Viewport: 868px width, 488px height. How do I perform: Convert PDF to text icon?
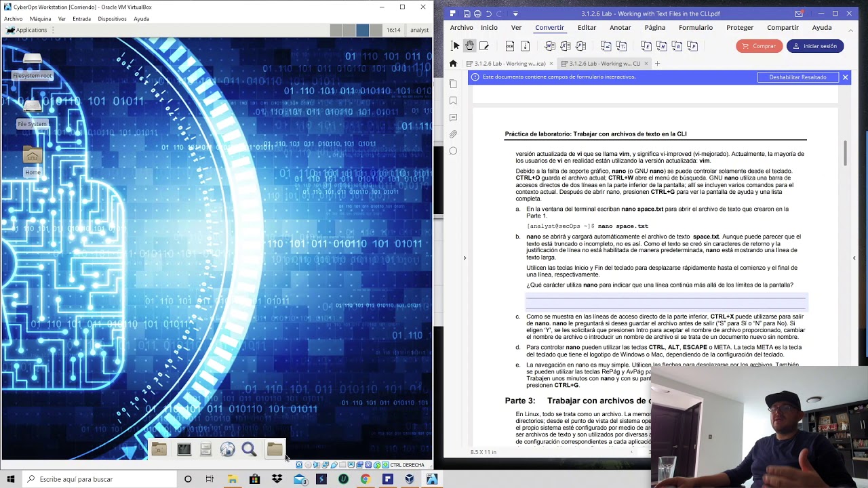pos(622,45)
